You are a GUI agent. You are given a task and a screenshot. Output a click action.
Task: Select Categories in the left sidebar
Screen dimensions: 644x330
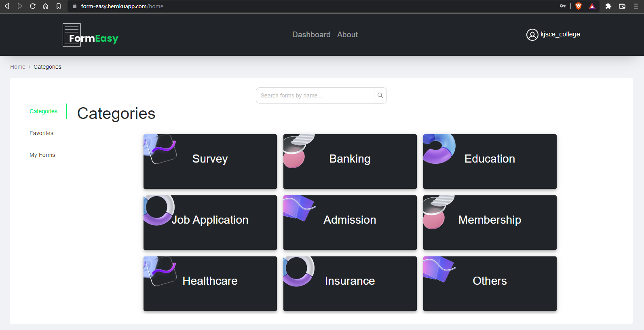43,111
